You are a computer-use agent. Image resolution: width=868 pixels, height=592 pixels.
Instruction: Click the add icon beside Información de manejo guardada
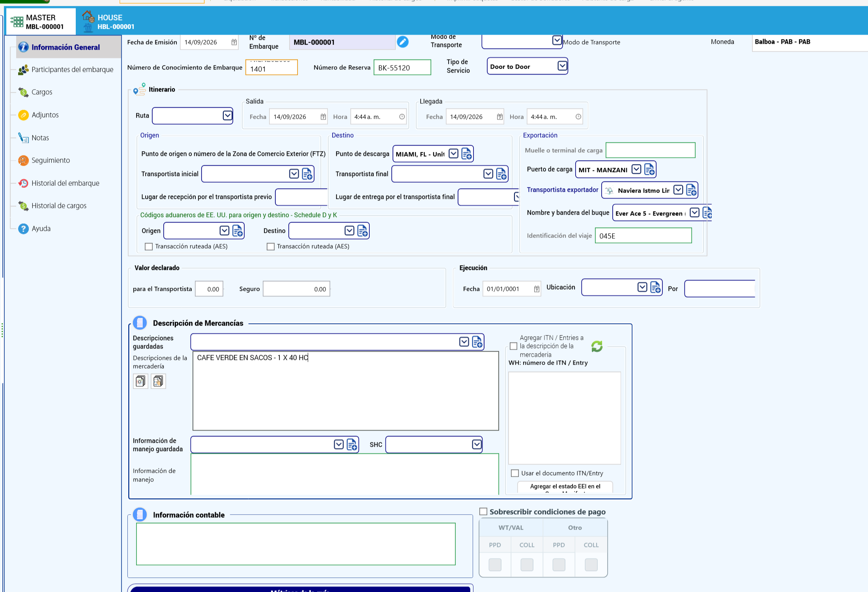coord(352,445)
